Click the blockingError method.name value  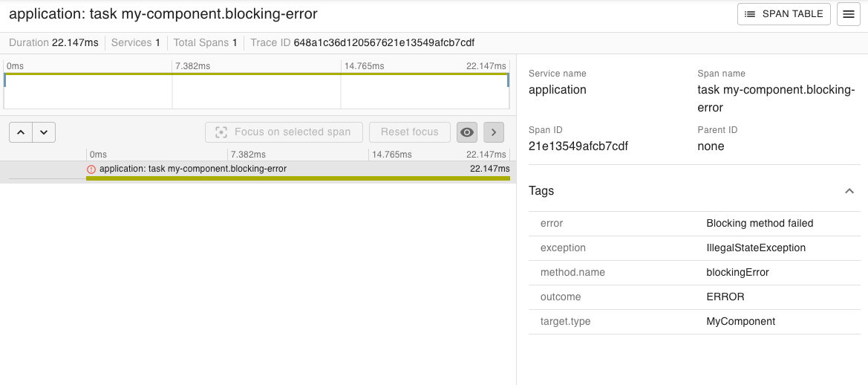coord(737,272)
